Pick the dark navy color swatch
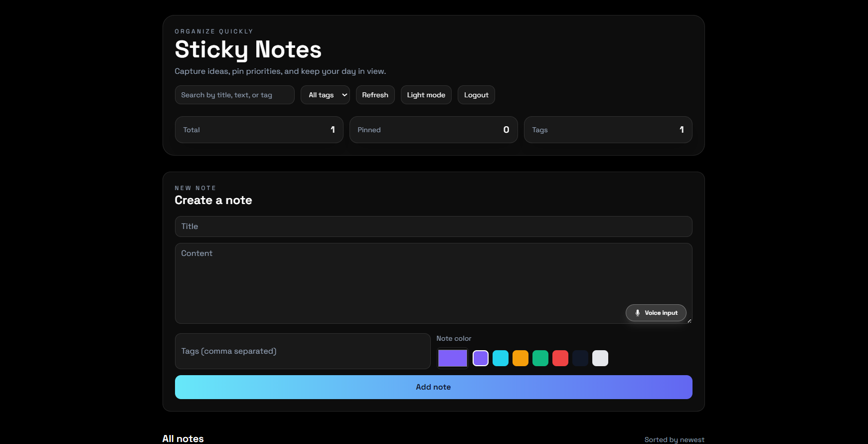 [580, 358]
